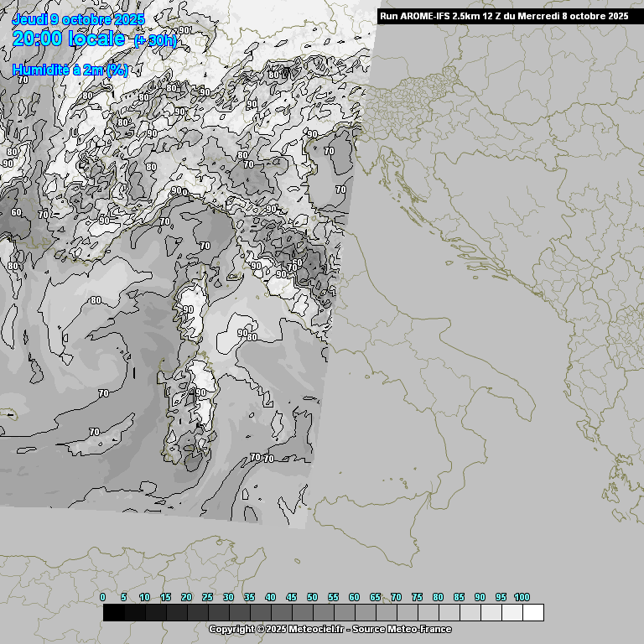This screenshot has height=644, width=644.
Task: Click the 10% near-black legend swatch
Action: tap(155, 613)
